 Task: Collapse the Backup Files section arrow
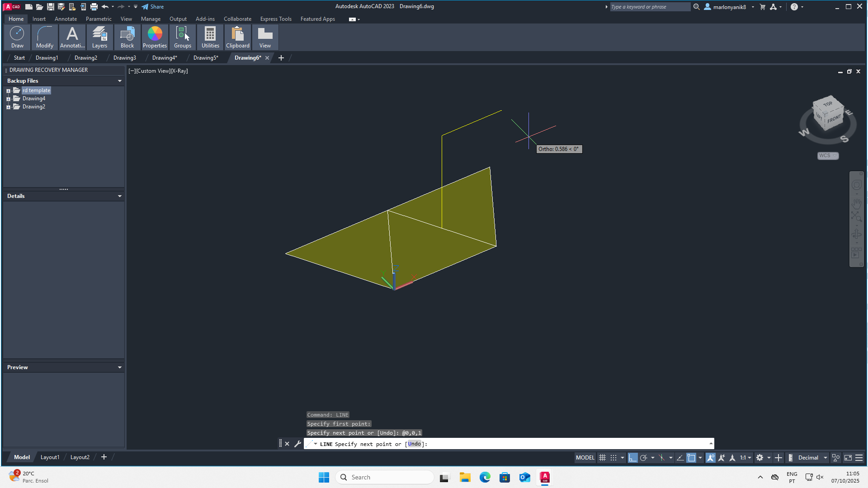120,81
